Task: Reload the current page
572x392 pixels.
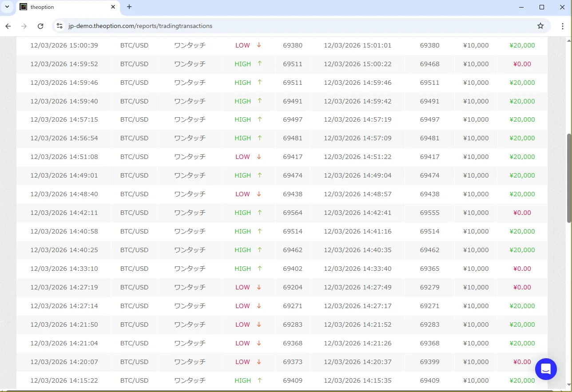Action: point(40,26)
